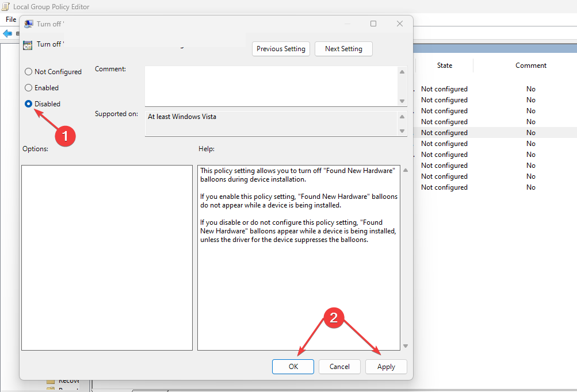577x392 pixels.
Task: Click the highlighted Not configured row in list
Action: pos(495,133)
